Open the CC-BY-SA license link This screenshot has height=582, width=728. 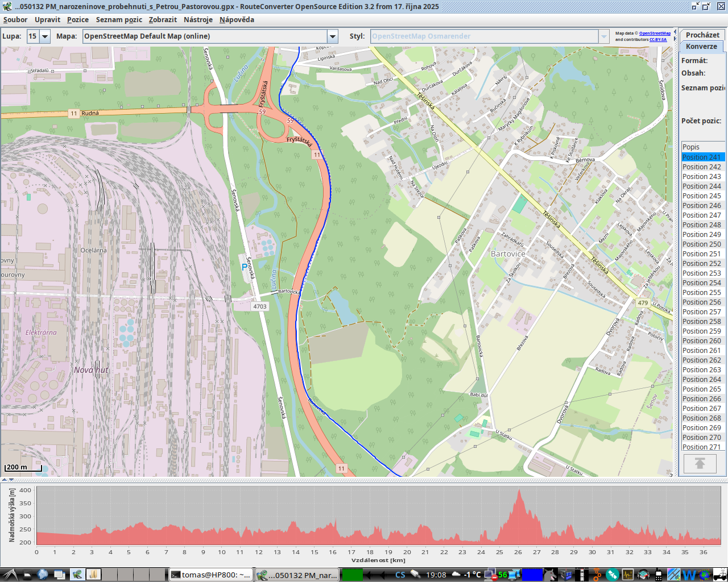tap(658, 40)
